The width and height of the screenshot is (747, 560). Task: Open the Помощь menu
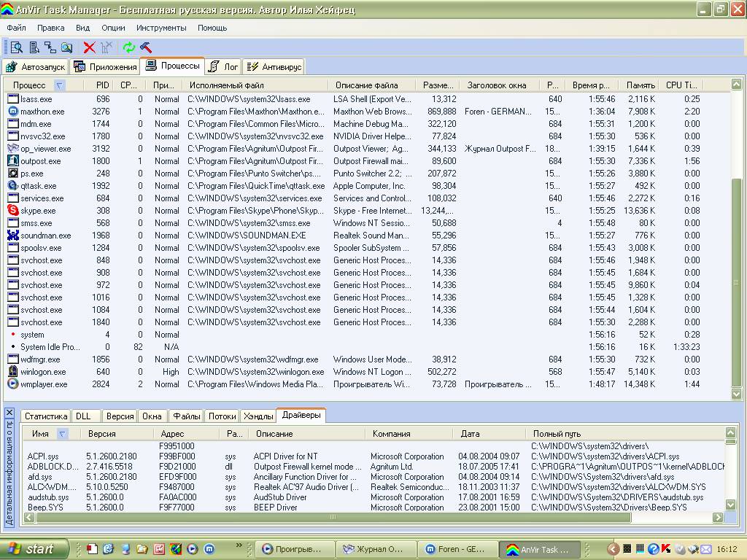(212, 28)
